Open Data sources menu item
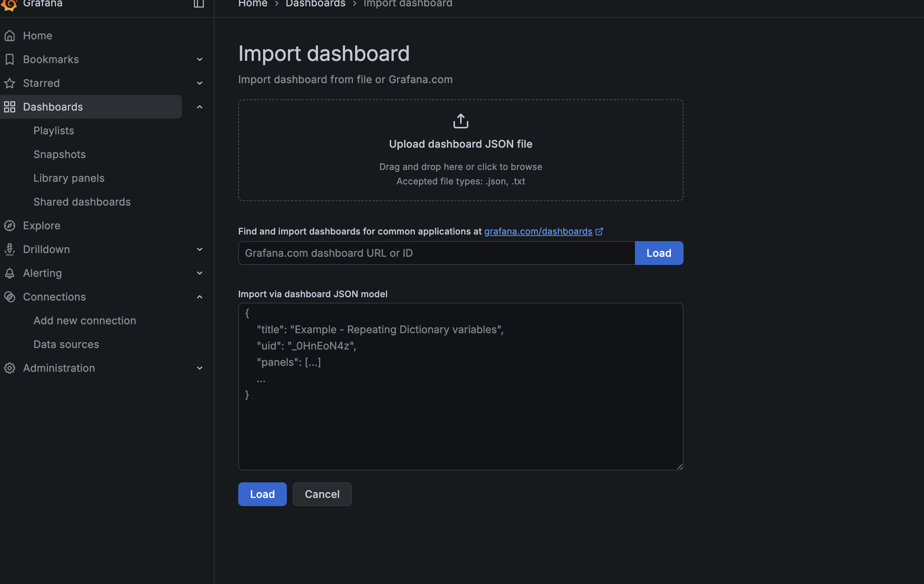 point(66,344)
